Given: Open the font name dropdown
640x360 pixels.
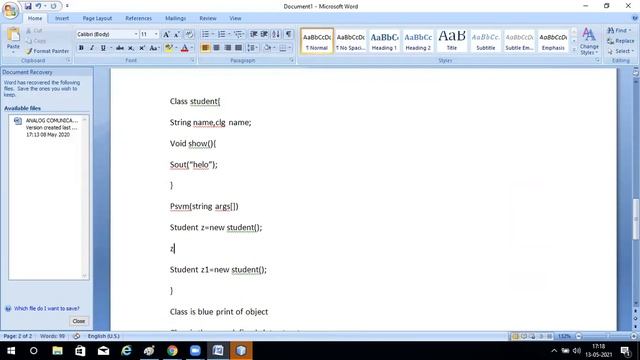Looking at the screenshot, I should click(x=136, y=34).
